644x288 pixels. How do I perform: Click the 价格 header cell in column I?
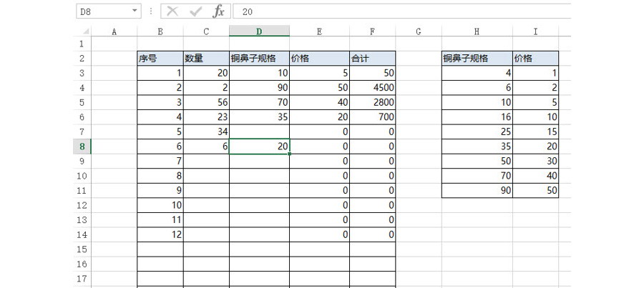pos(535,59)
